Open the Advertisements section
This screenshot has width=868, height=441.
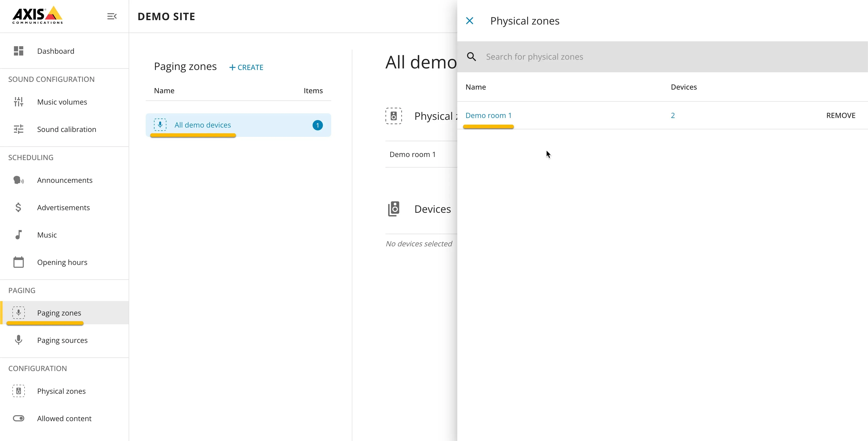point(64,207)
